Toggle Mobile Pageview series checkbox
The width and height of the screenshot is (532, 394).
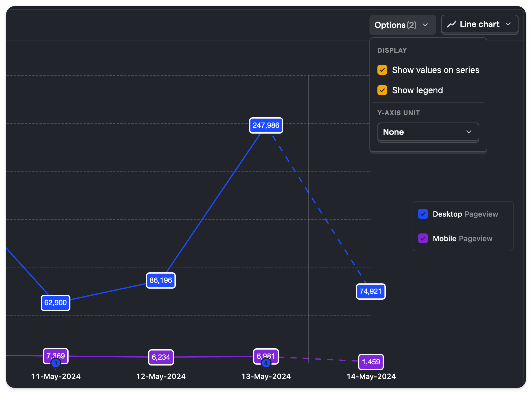click(423, 238)
